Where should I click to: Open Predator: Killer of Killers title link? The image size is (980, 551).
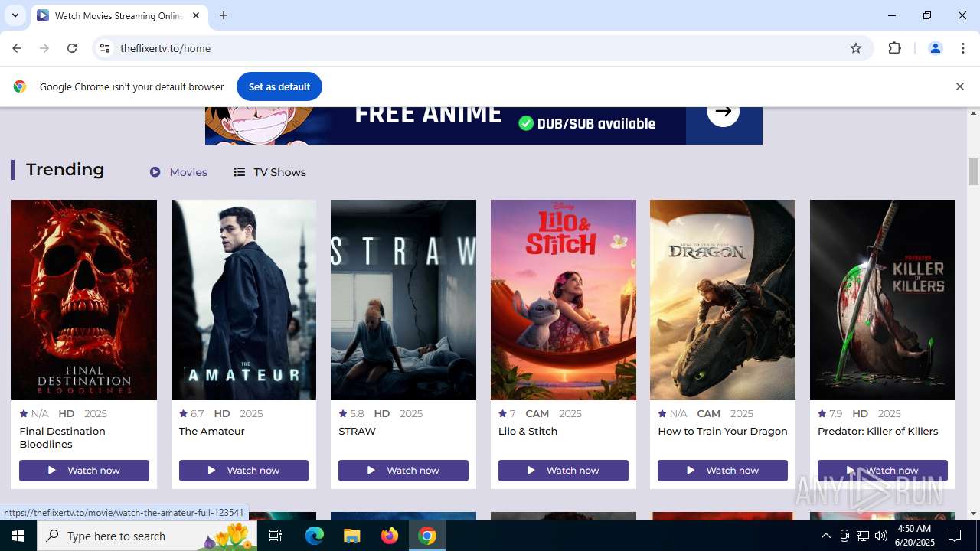(x=878, y=431)
